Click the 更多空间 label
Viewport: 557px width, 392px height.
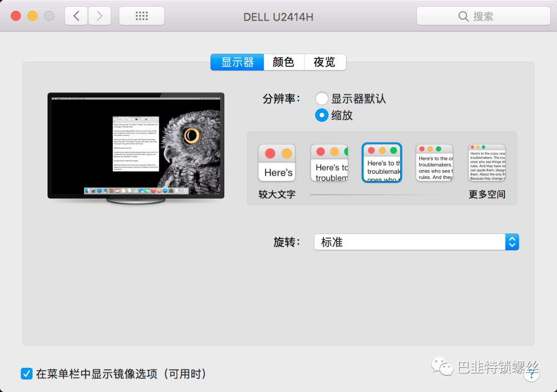coord(487,194)
